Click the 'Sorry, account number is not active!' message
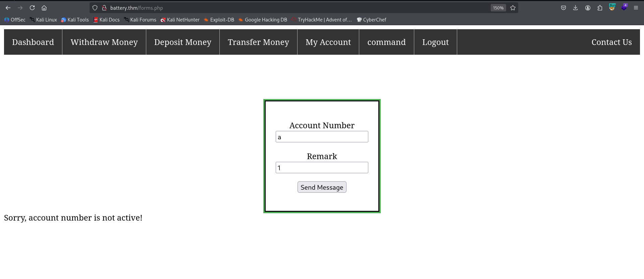Image resolution: width=644 pixels, height=279 pixels. pos(73,218)
